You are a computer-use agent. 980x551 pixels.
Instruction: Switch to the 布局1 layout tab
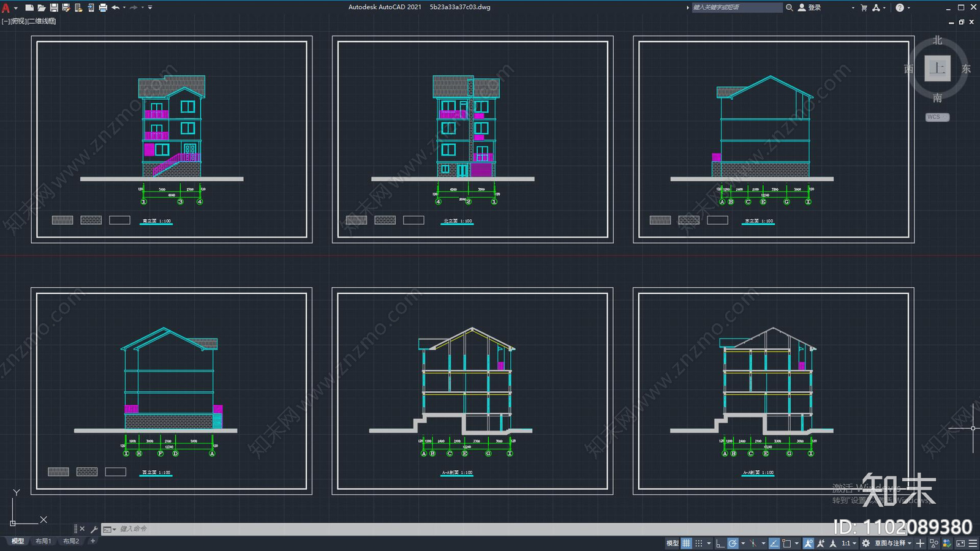pos(43,541)
